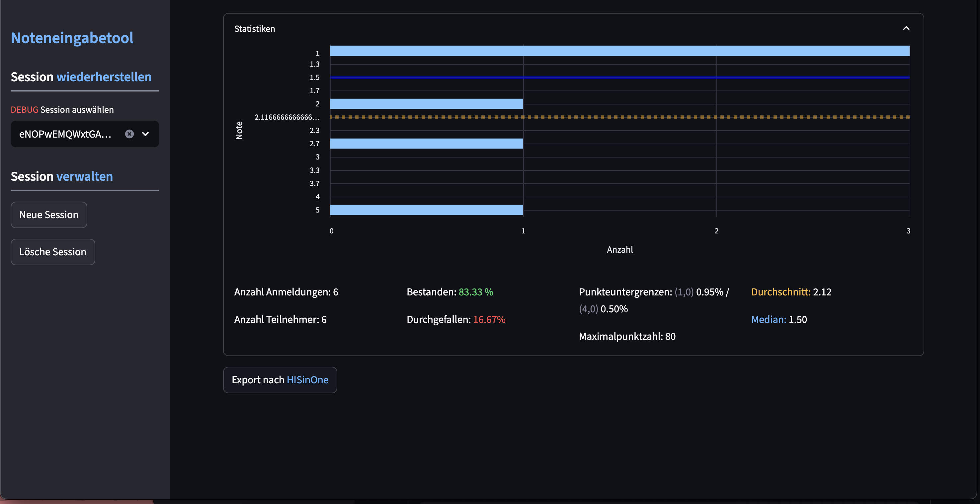Image resolution: width=980 pixels, height=504 pixels.
Task: Click the blue median line at 1.5
Action: pyautogui.click(x=619, y=77)
